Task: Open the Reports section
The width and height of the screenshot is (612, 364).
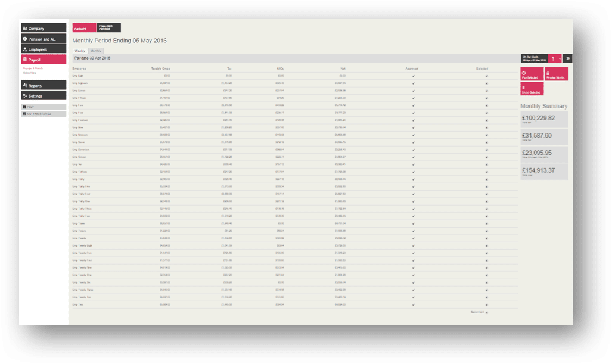Action: 43,86
